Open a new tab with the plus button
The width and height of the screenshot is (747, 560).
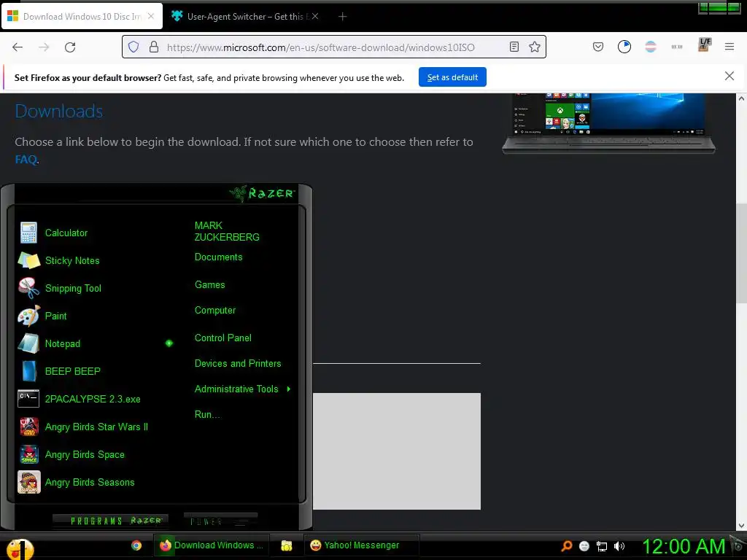pyautogui.click(x=342, y=16)
